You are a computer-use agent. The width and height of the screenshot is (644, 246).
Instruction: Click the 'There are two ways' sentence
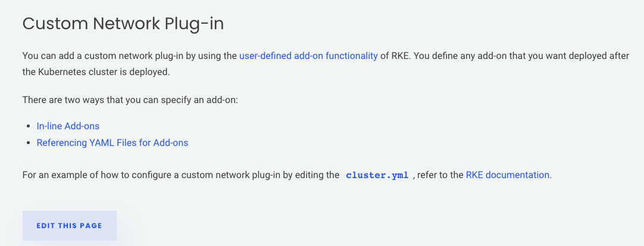pyautogui.click(x=130, y=100)
